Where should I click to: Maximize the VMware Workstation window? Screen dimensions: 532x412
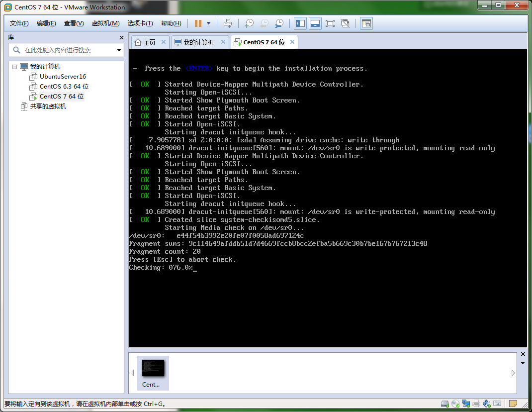click(x=498, y=5)
